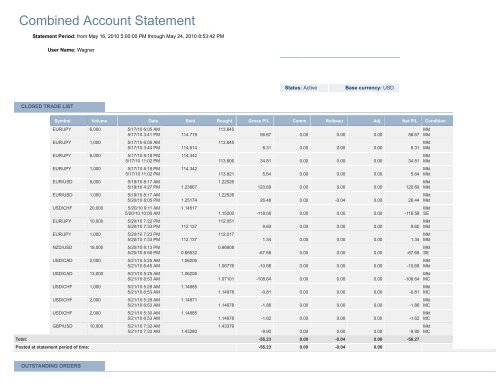Image resolution: width=500 pixels, height=386 pixels.
Task: Click the net P/L value 26.44
Action: [413, 200]
